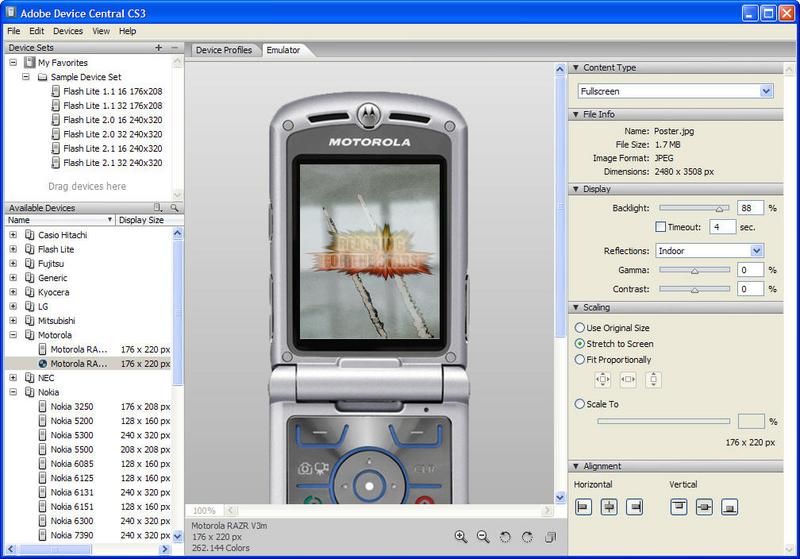Click the Flash Lite 2.0 16 240x320 device icon

56,120
